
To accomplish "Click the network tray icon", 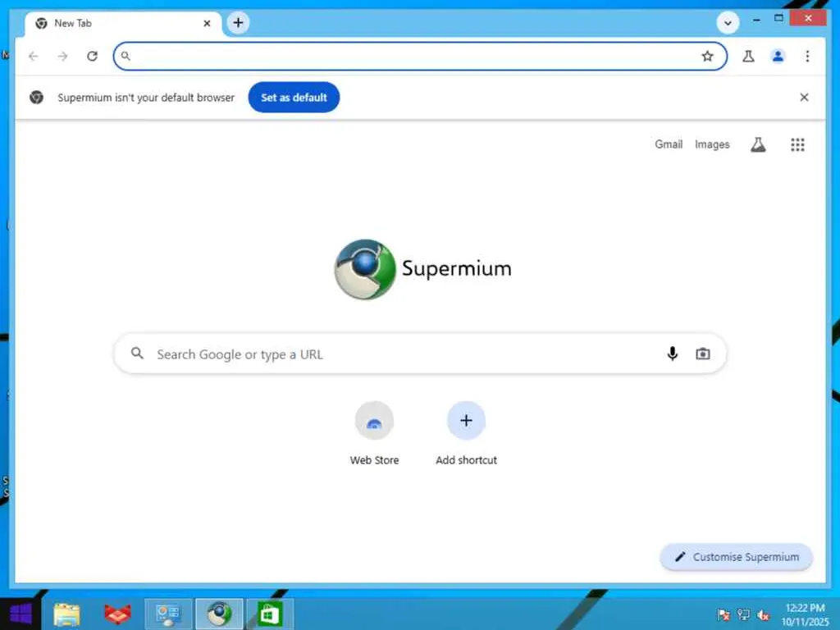I will tap(743, 615).
